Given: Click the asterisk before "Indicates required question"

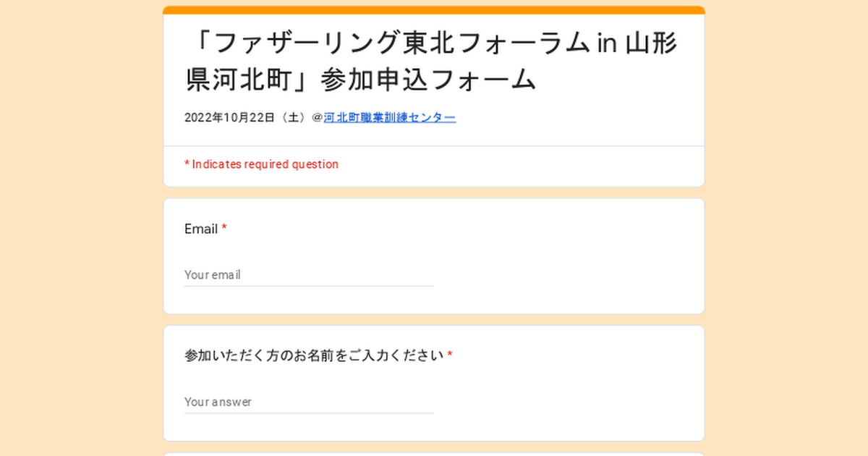Looking at the screenshot, I should coord(187,164).
